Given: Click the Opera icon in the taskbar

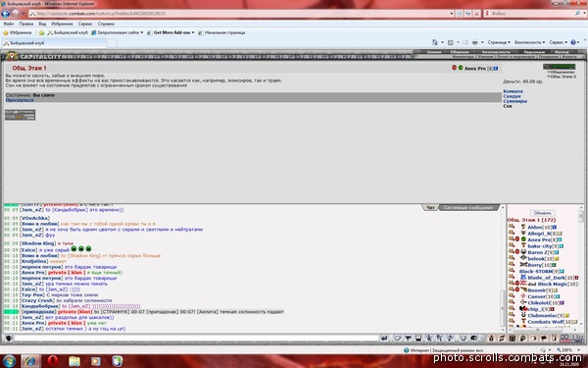Looking at the screenshot, I should [x=53, y=361].
